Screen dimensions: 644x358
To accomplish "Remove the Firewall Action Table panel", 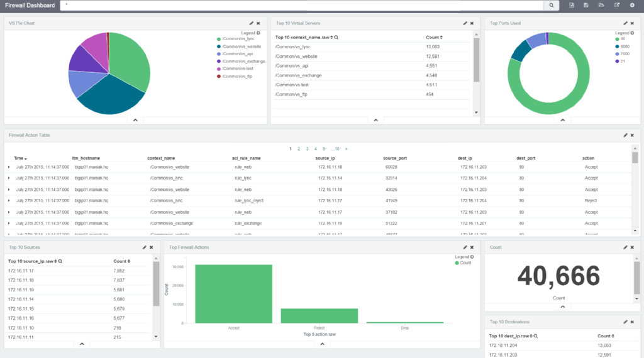I will pos(632,135).
